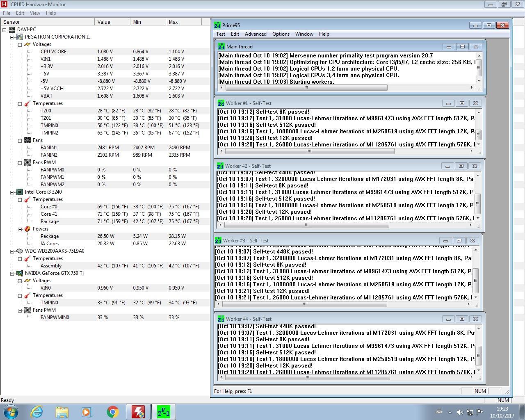
Task: Select the FANPWMIN0 row
Action: tap(105, 317)
